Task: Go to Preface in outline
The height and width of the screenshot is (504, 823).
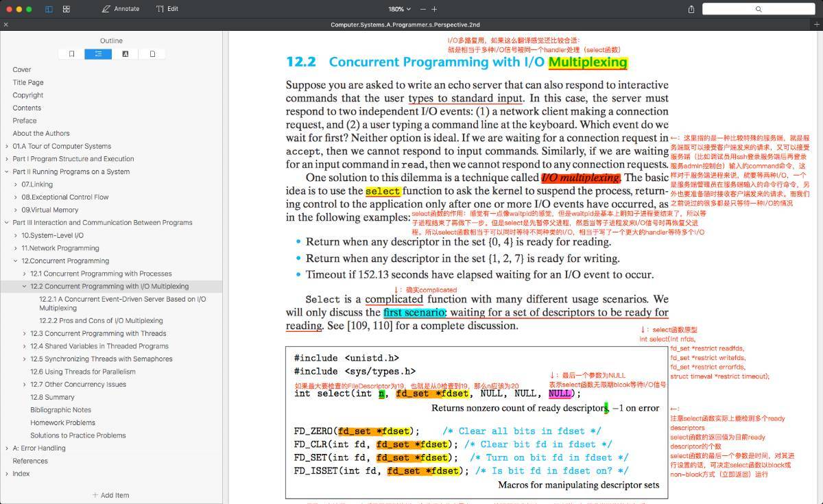Action: point(25,121)
